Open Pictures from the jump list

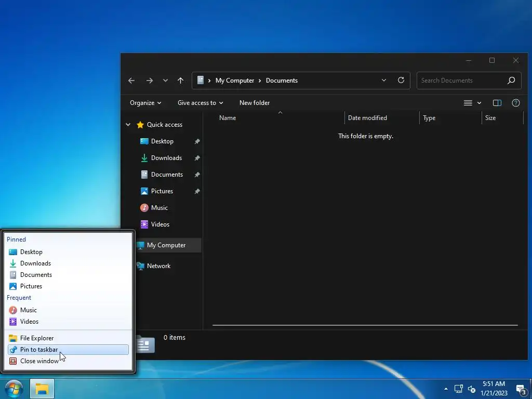point(68,286)
